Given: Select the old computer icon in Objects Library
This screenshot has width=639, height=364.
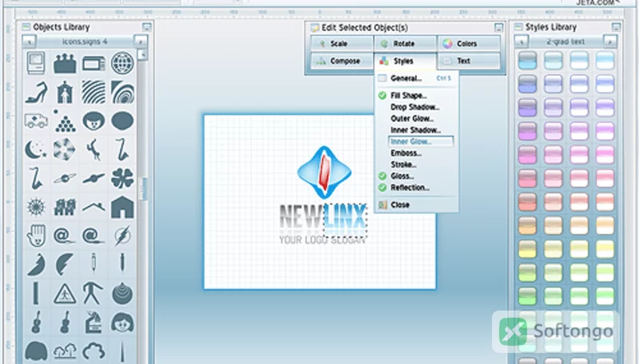Looking at the screenshot, I should 36,63.
